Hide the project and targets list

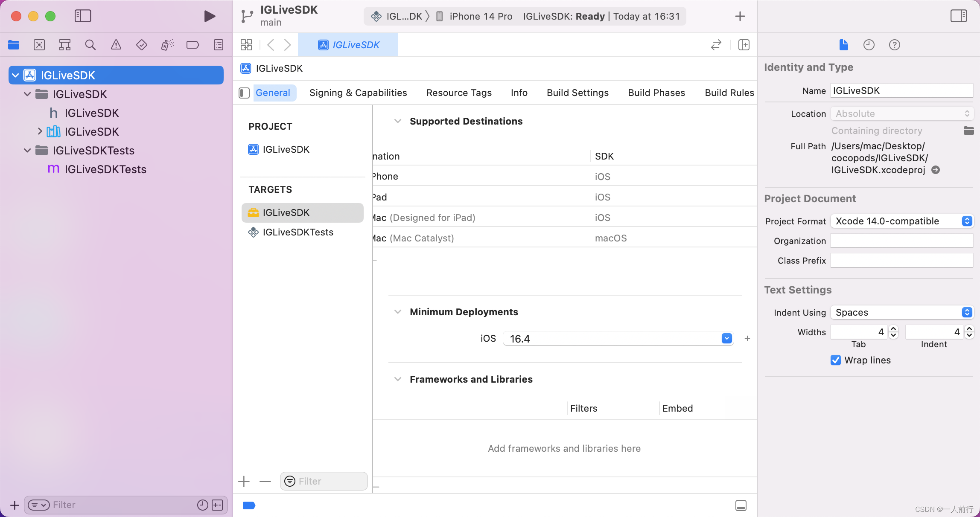click(x=244, y=93)
